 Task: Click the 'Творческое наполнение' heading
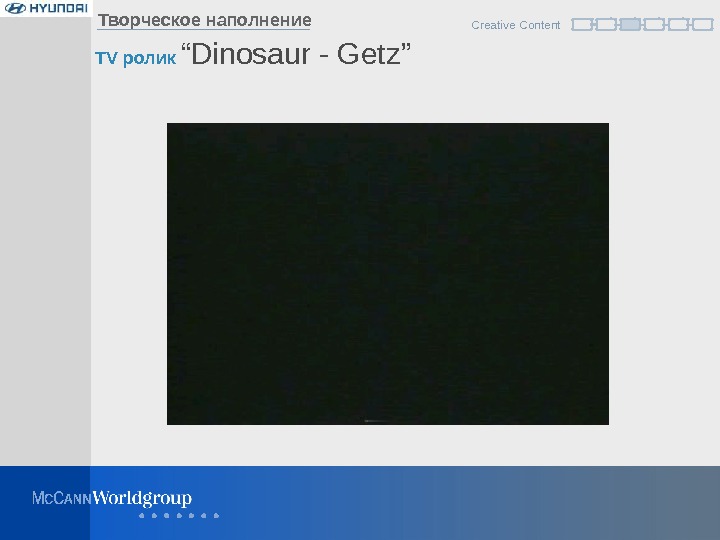(x=205, y=20)
